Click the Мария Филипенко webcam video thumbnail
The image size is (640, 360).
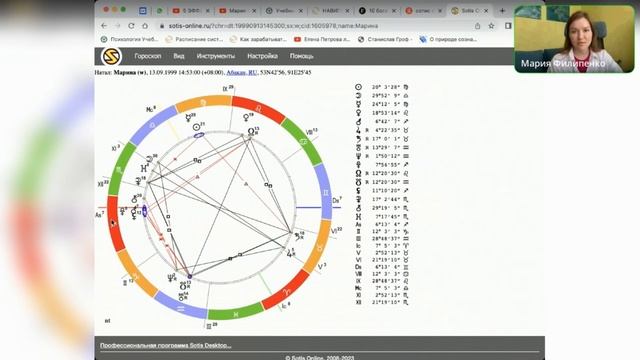point(574,39)
